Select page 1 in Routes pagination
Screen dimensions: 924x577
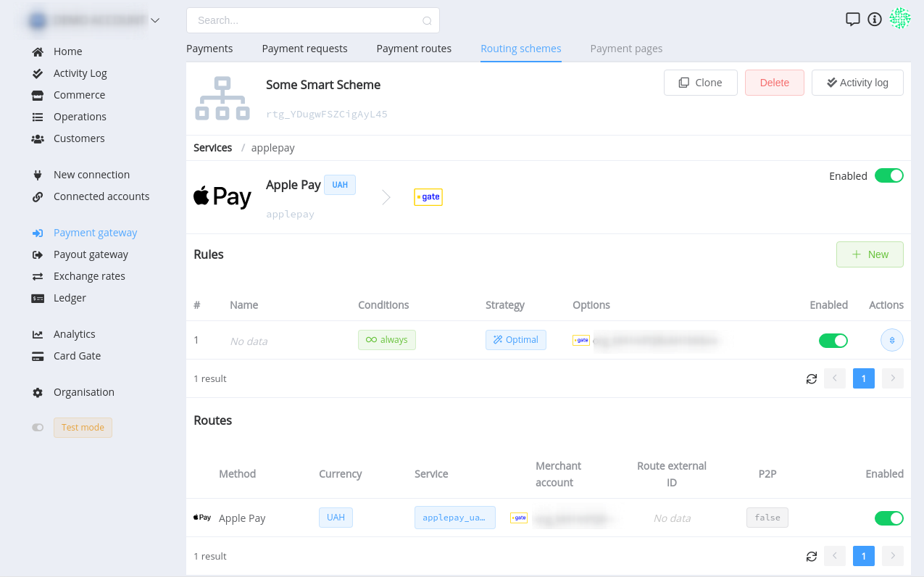(864, 556)
